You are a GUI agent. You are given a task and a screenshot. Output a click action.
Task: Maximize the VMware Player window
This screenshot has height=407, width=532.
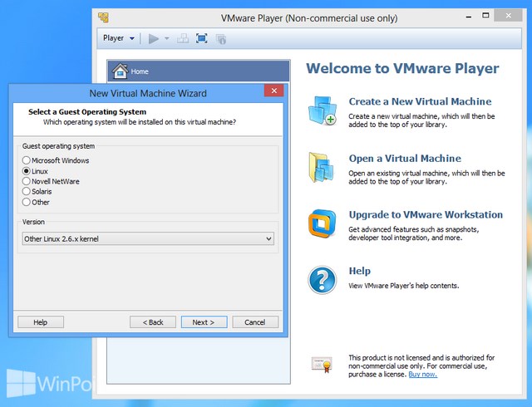coord(485,16)
